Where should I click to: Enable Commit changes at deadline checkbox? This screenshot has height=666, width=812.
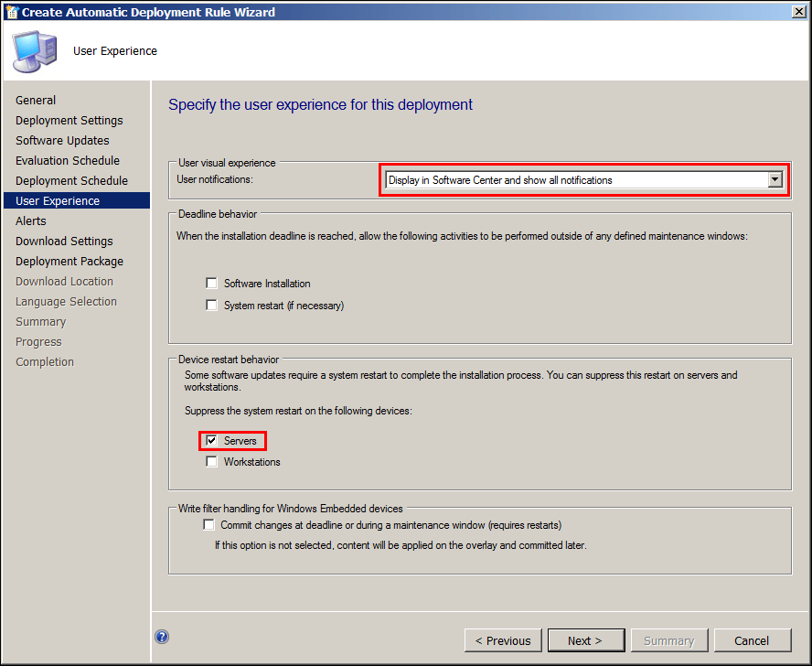click(x=209, y=525)
